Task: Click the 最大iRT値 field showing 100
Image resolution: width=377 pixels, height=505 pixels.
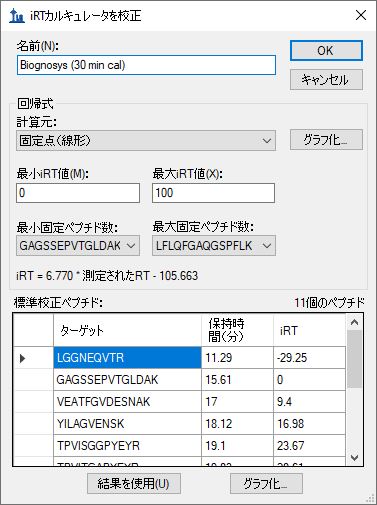Action: (213, 193)
